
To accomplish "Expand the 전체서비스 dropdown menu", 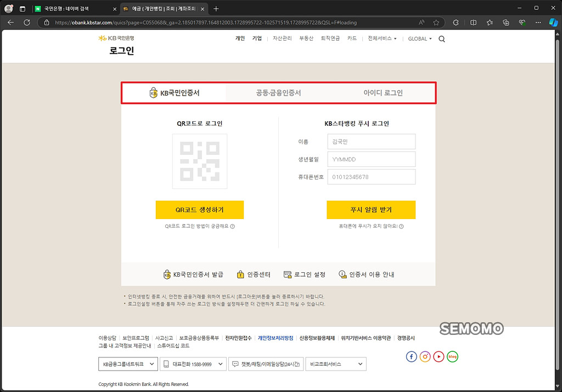I will [382, 38].
